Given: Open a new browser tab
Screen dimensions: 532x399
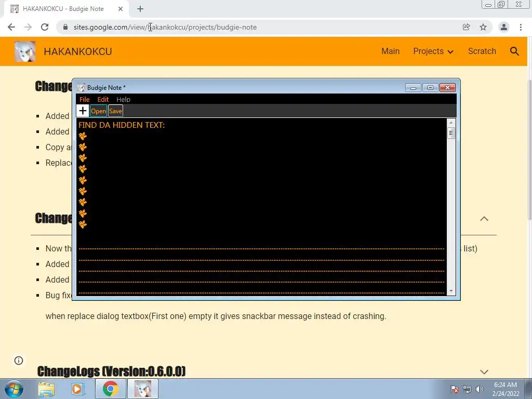Looking at the screenshot, I should [140, 9].
